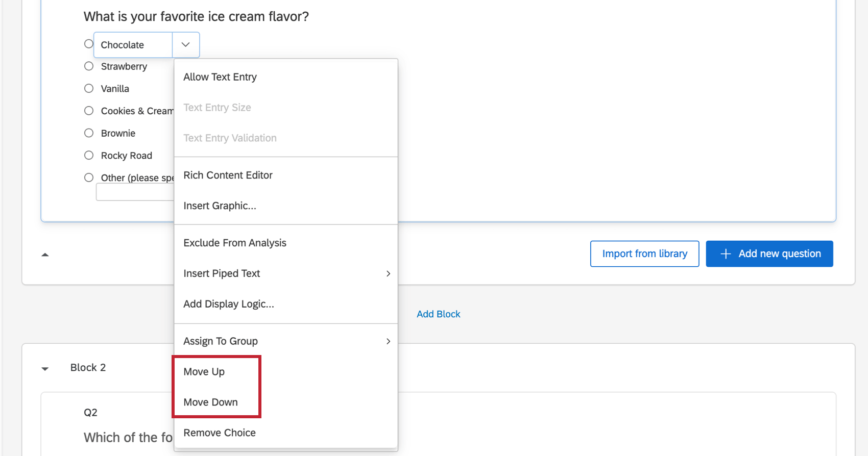Move the choice down

click(210, 402)
